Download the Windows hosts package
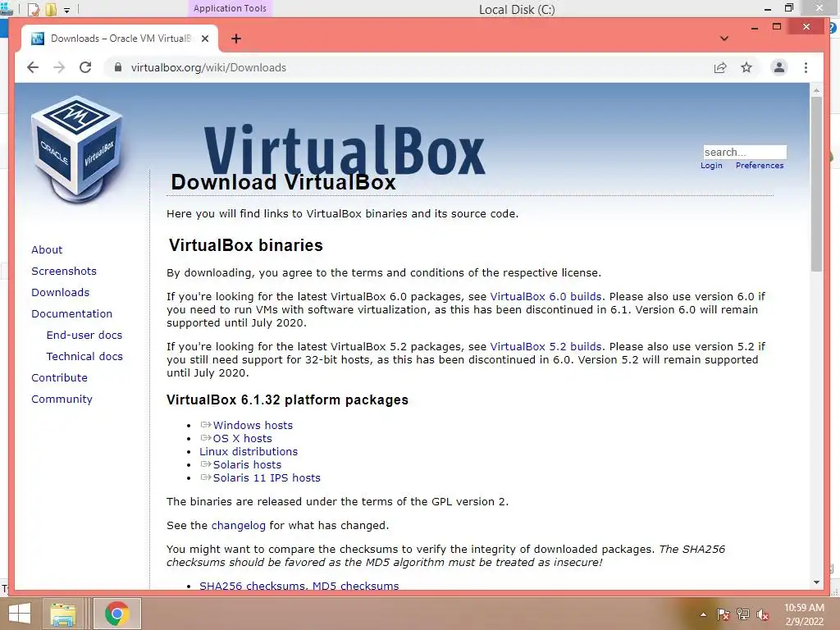The width and height of the screenshot is (840, 630). (253, 426)
